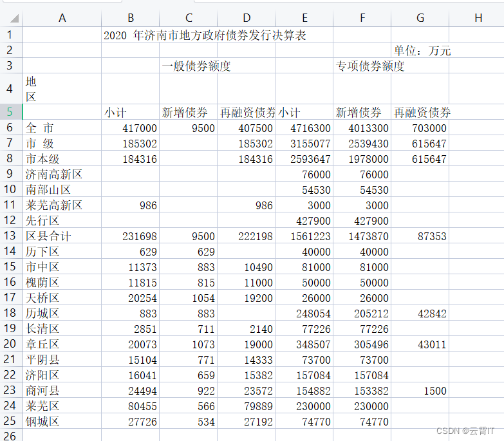Click the 历下区 cell
This screenshot has width=504, height=441.
point(62,251)
